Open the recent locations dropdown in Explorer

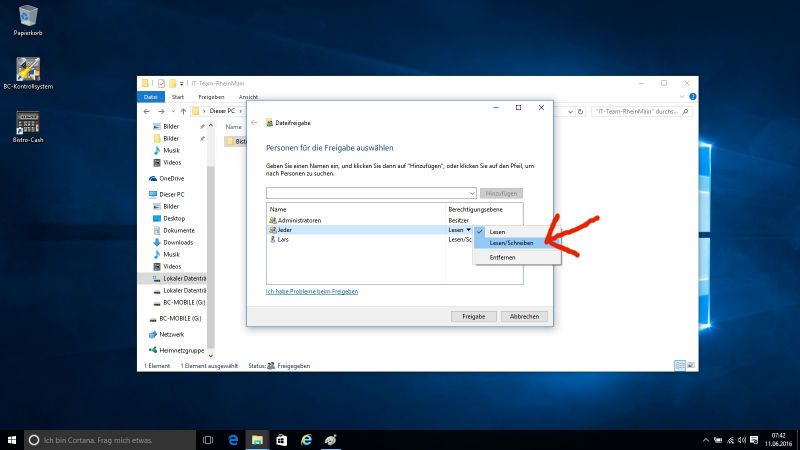pyautogui.click(x=173, y=111)
